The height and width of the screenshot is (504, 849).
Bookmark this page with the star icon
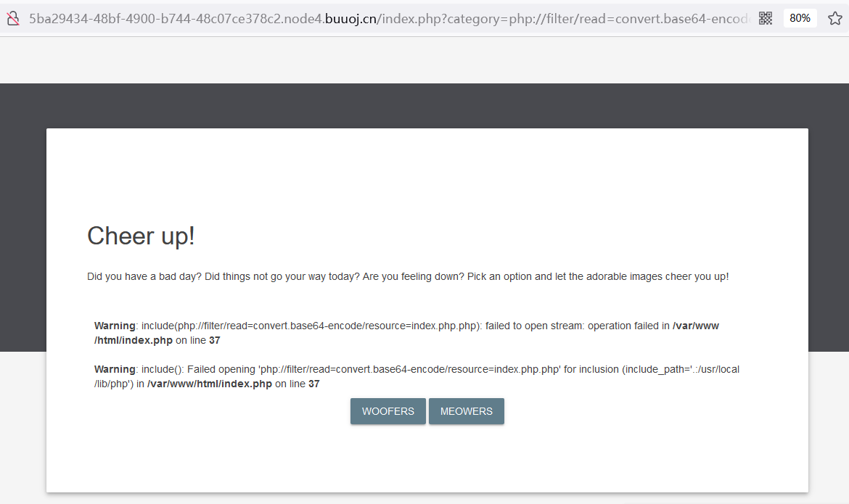[x=835, y=18]
